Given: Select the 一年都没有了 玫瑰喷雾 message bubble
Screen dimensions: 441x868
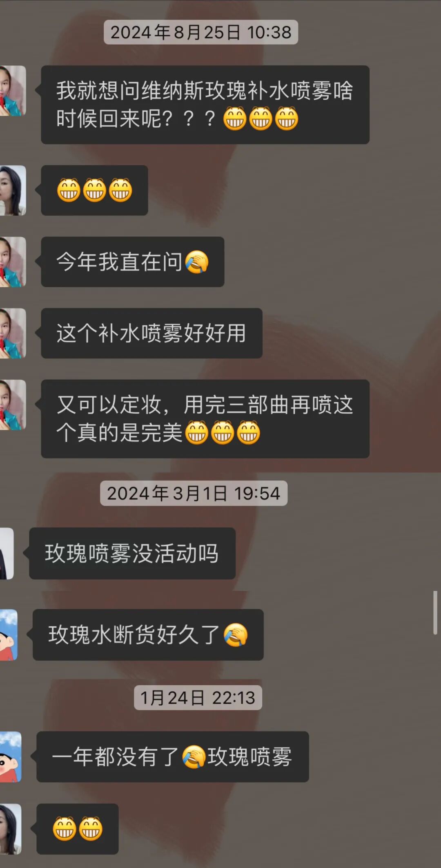Looking at the screenshot, I should point(173,757).
